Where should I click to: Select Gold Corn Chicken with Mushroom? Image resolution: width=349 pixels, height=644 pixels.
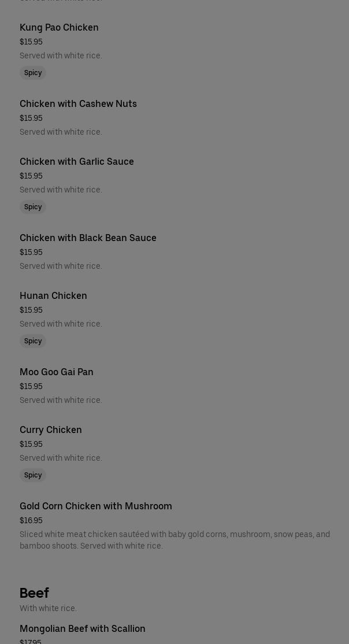coord(96,506)
